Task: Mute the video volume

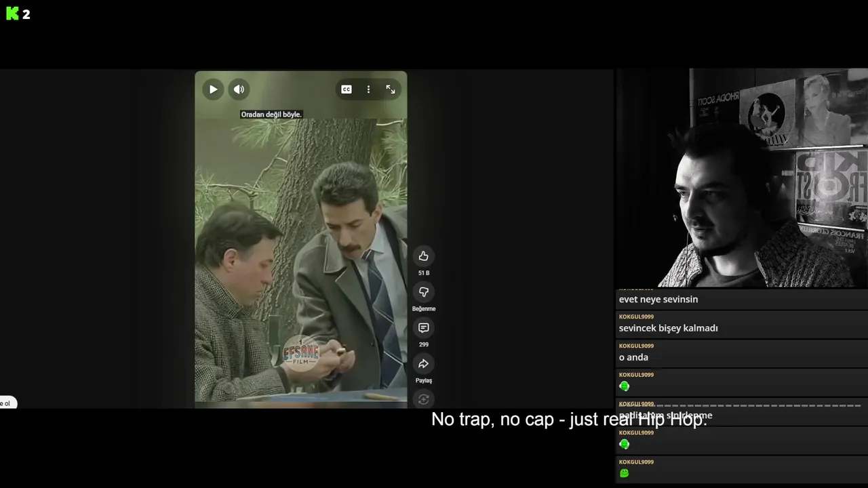Action: 239,89
